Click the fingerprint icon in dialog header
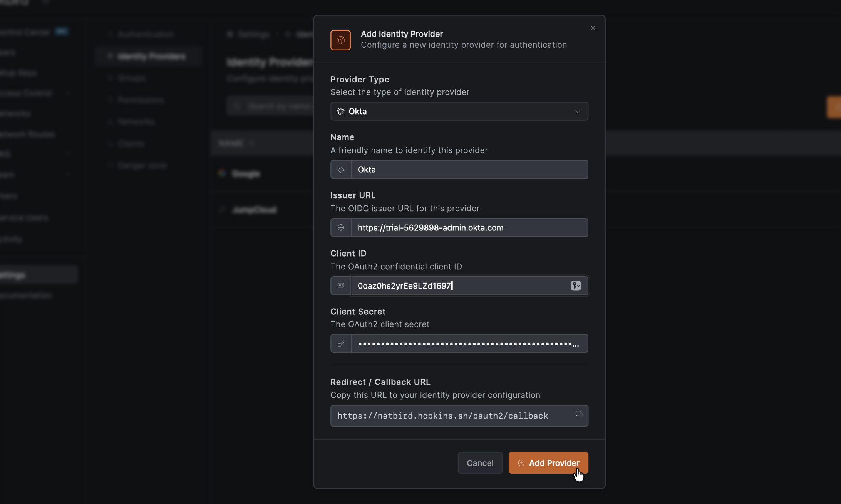 340,40
